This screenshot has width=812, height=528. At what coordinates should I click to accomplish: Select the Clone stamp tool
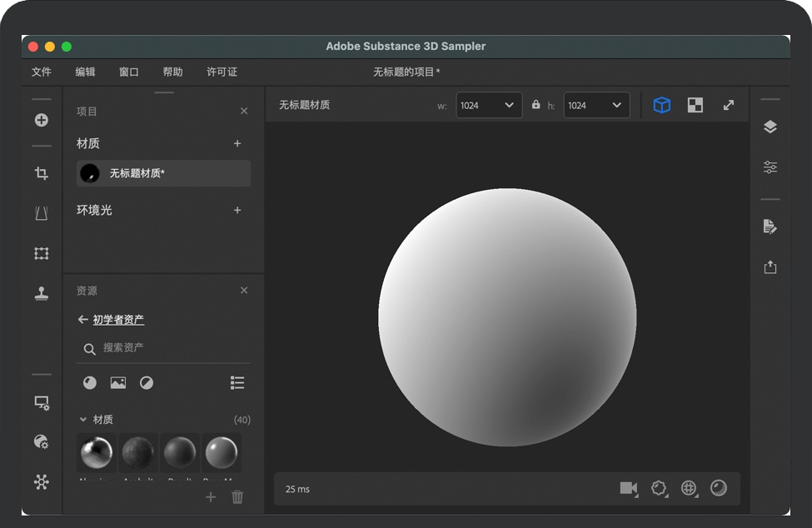point(41,293)
